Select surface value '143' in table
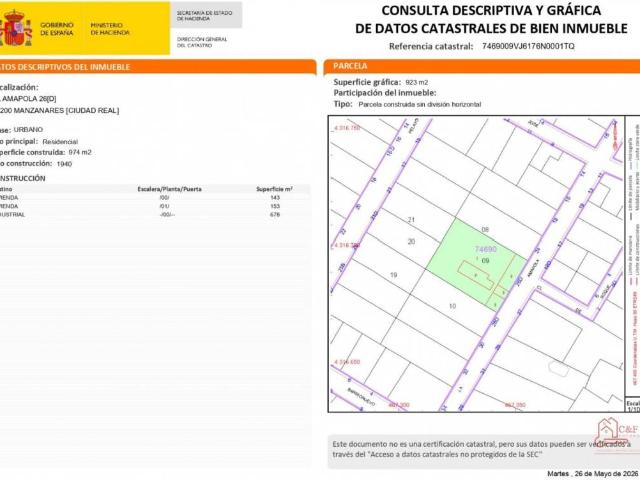The width and height of the screenshot is (640, 480). pos(275,198)
